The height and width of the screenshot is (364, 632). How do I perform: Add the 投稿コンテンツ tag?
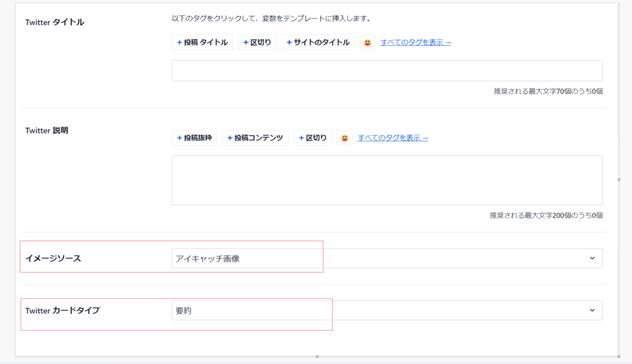coord(255,138)
